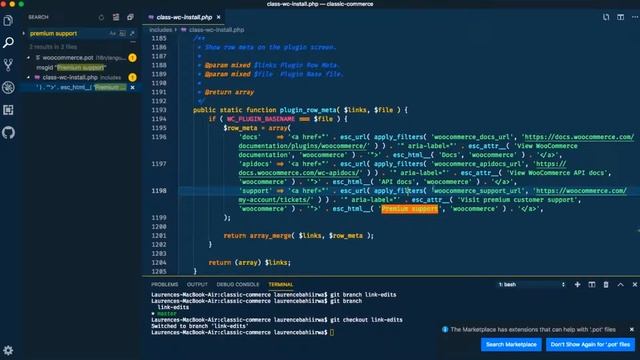Open changes compare icon in editor toolbar
Viewport: 640px width, 360px height.
[606, 17]
